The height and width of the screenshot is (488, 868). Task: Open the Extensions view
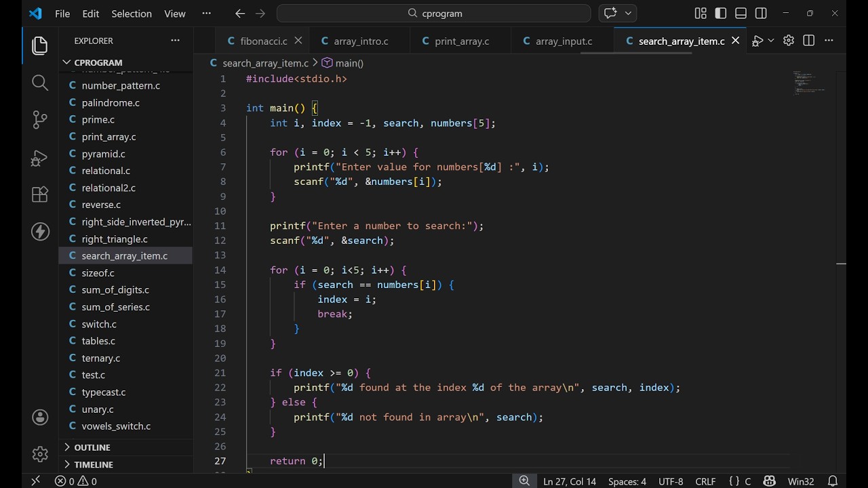tap(40, 195)
